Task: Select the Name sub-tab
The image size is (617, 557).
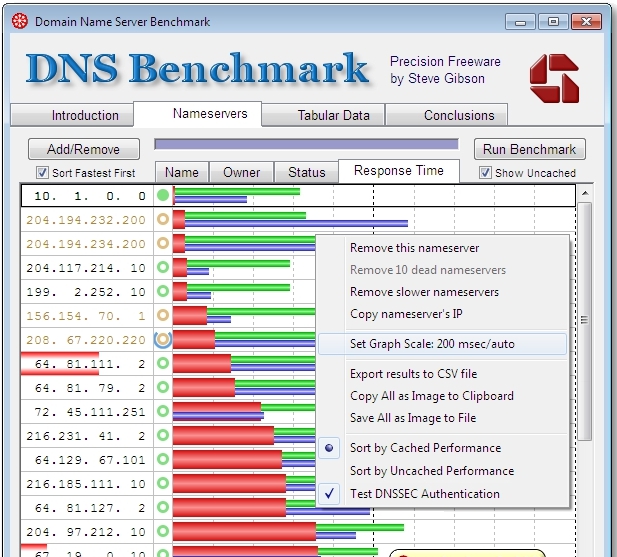Action: pos(182,172)
